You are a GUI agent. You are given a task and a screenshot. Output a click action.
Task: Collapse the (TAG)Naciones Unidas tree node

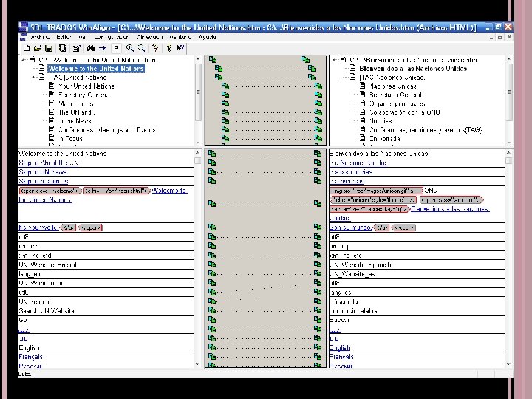(x=344, y=78)
